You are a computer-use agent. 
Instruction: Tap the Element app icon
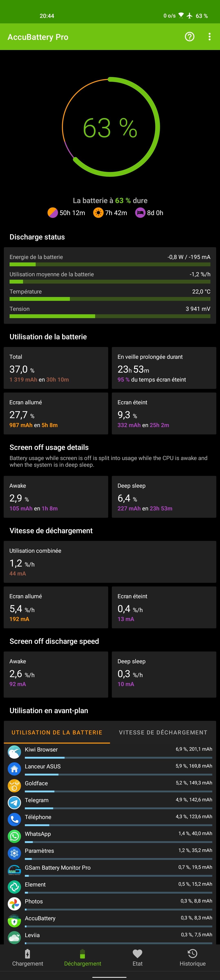(x=14, y=886)
